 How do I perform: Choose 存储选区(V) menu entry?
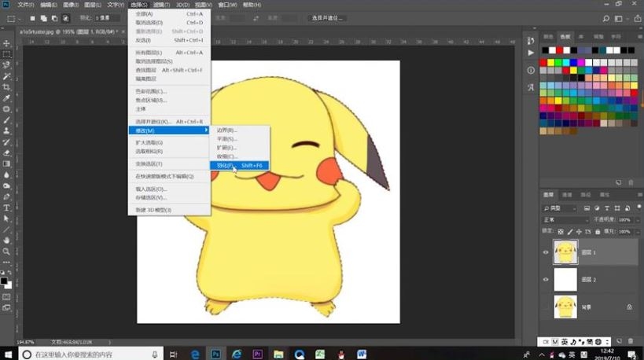coord(169,198)
